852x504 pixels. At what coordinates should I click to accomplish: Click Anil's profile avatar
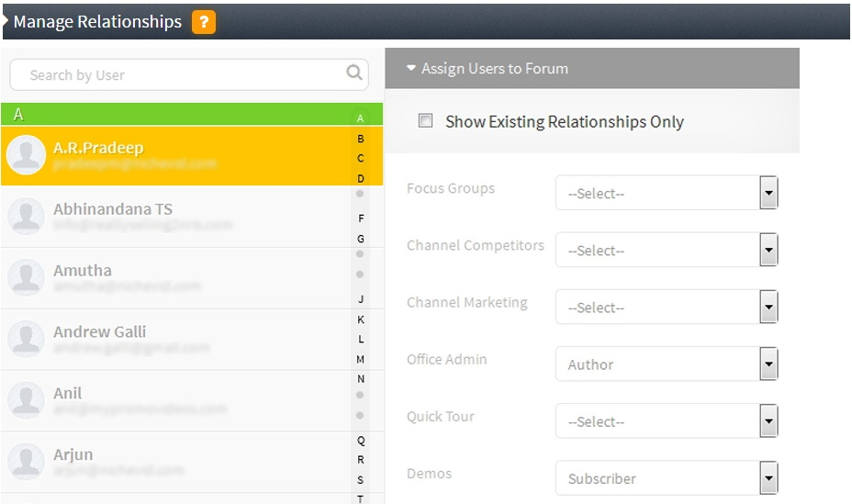26,400
